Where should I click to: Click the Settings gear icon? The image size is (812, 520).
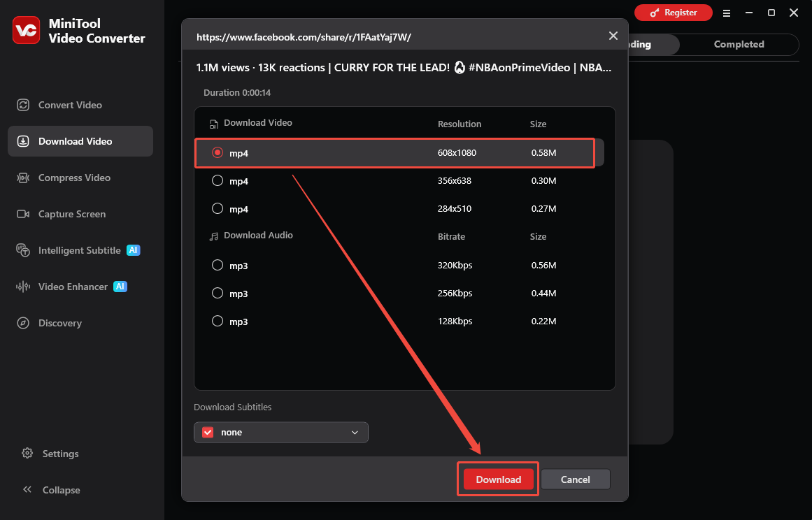point(27,454)
